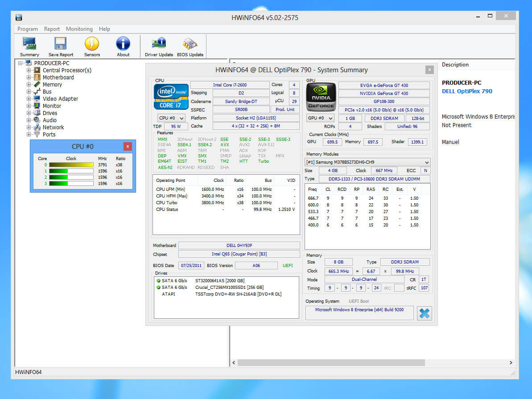Click the About info icon
The width and height of the screenshot is (532, 399).
click(x=123, y=44)
